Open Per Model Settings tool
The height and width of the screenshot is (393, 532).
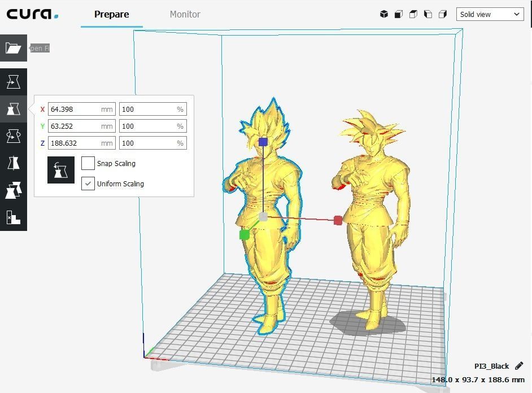[x=13, y=190]
